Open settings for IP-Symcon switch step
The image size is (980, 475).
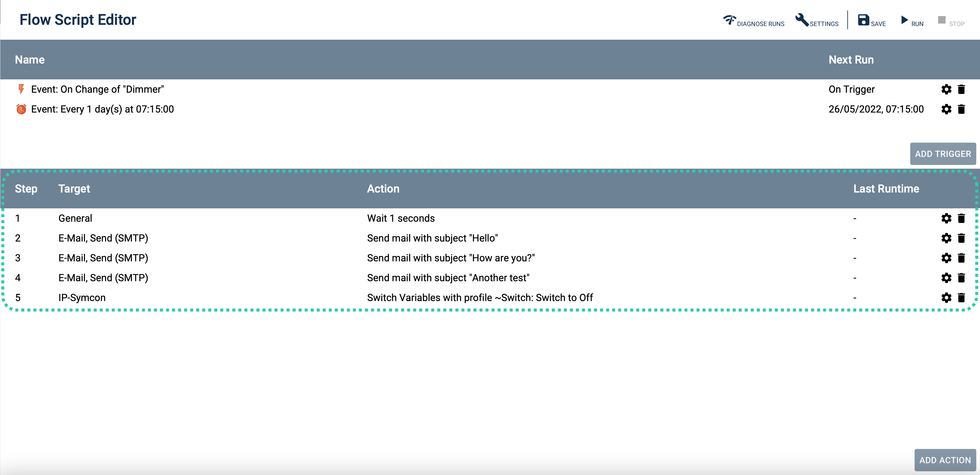coord(946,298)
